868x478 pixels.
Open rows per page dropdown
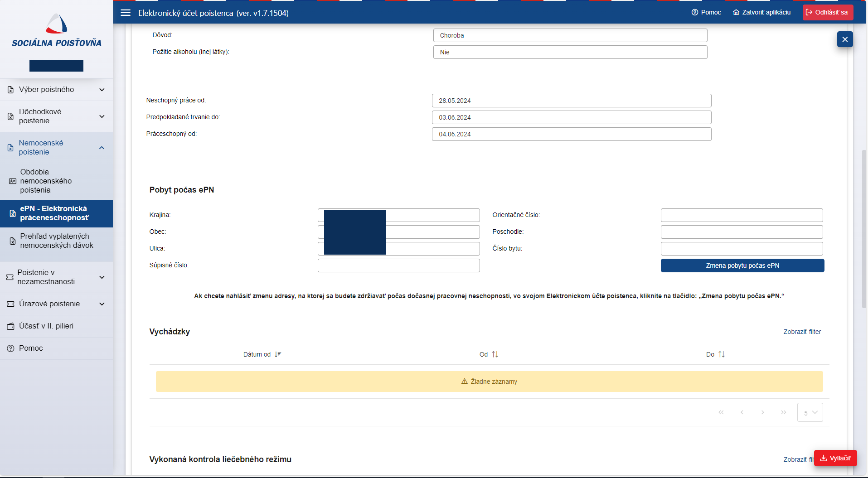[810, 413]
